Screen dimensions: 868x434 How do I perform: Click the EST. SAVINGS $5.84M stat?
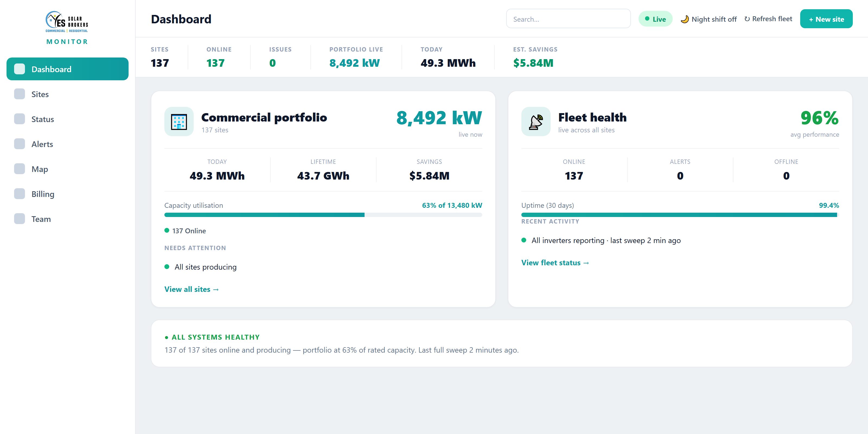[535, 58]
